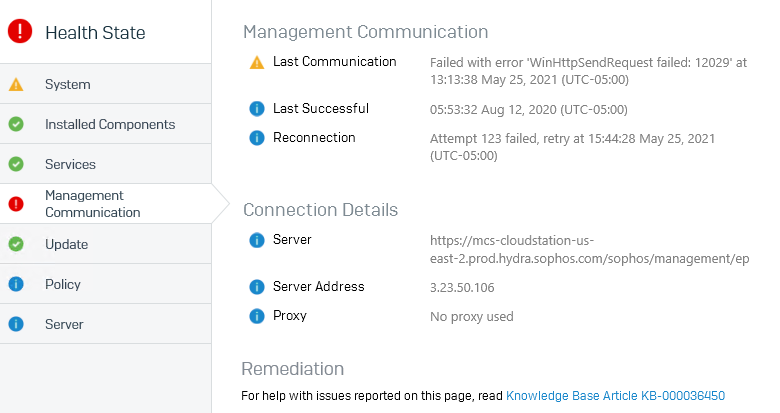Viewport: 780px width, 413px height.
Task: Go to the Policy section
Action: [105, 284]
